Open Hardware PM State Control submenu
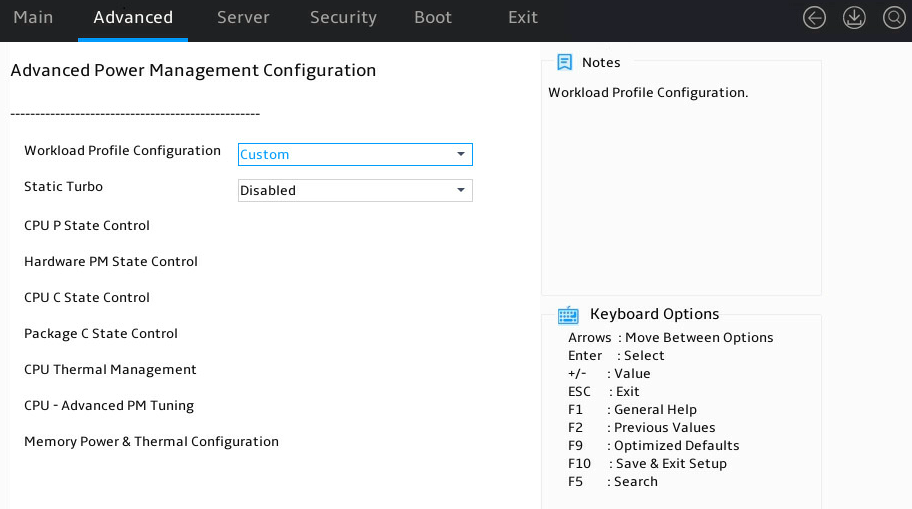This screenshot has height=509, width=912. [111, 262]
